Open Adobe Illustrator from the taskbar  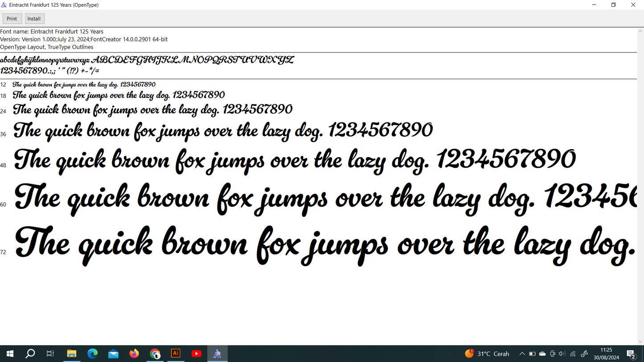(176, 354)
